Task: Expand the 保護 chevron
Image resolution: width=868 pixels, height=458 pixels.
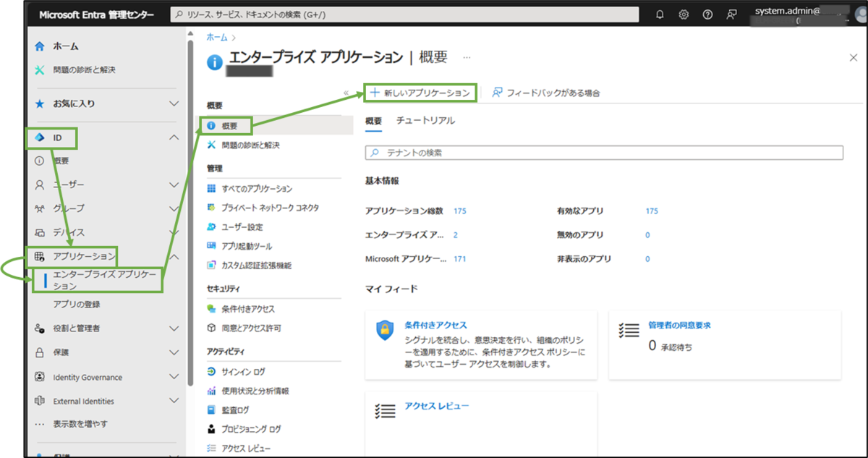Action: pyautogui.click(x=174, y=352)
